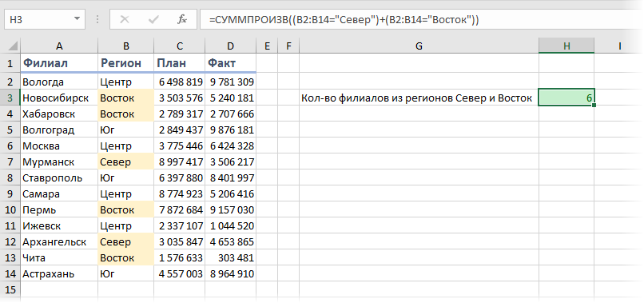Open the Insert Function fx dialog
Screen dimensions: 644x303
pyautogui.click(x=182, y=20)
